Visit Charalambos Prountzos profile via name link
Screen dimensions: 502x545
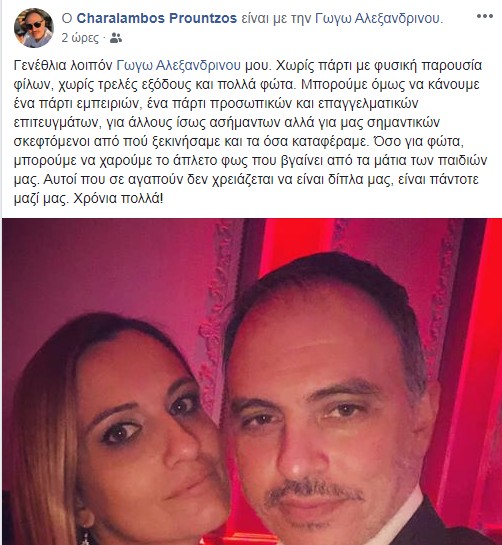coord(156,18)
